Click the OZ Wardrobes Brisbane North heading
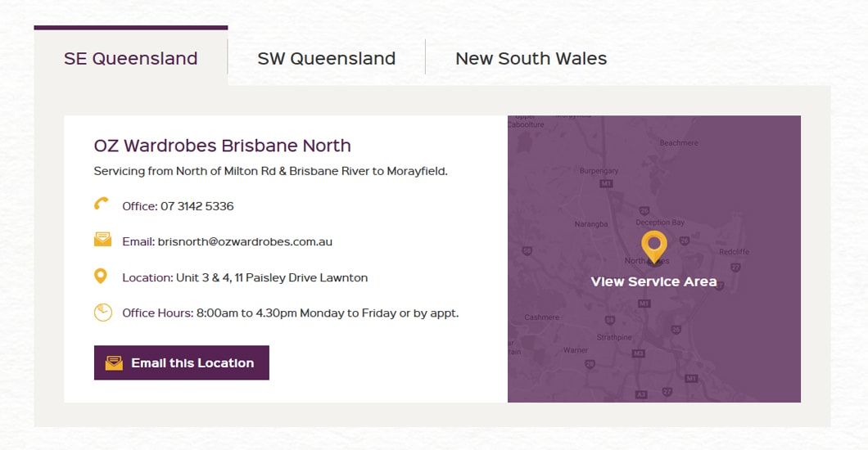The width and height of the screenshot is (868, 450). pyautogui.click(x=223, y=146)
